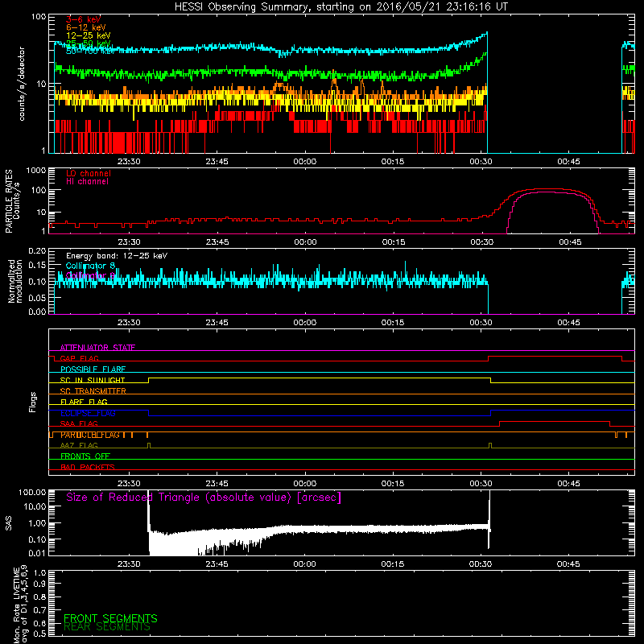Click the HESSI Observing Summary title text
644x644 pixels.
coord(341,6)
